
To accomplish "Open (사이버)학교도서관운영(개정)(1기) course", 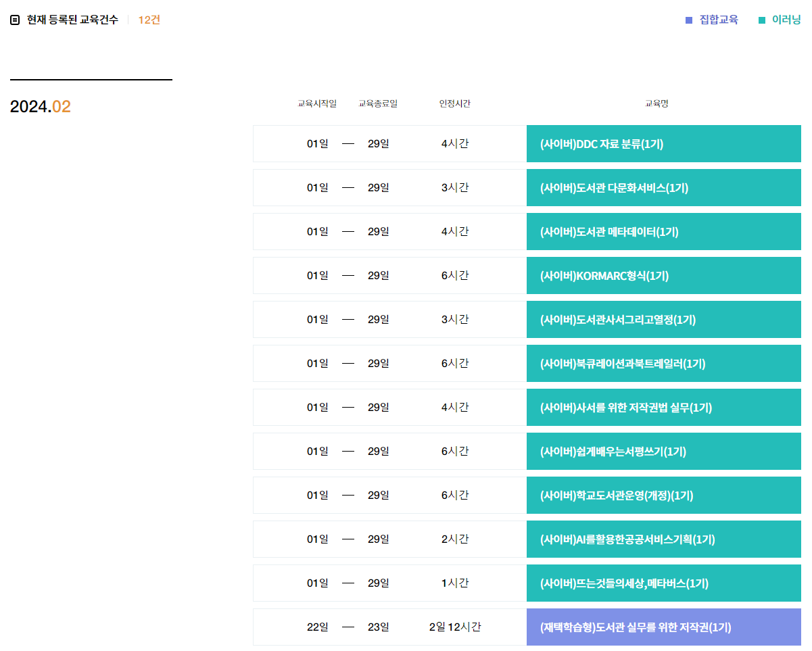I will 664,496.
